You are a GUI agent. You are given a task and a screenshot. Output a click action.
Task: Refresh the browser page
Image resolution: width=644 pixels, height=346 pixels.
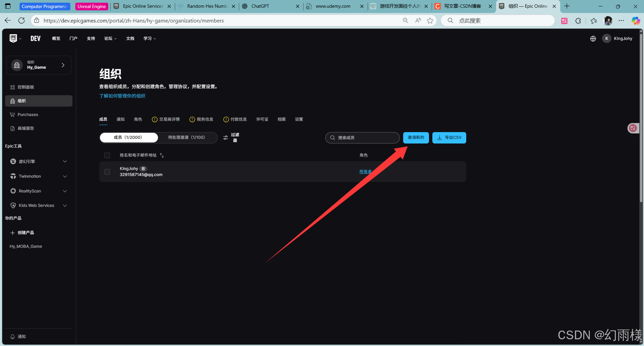point(21,20)
